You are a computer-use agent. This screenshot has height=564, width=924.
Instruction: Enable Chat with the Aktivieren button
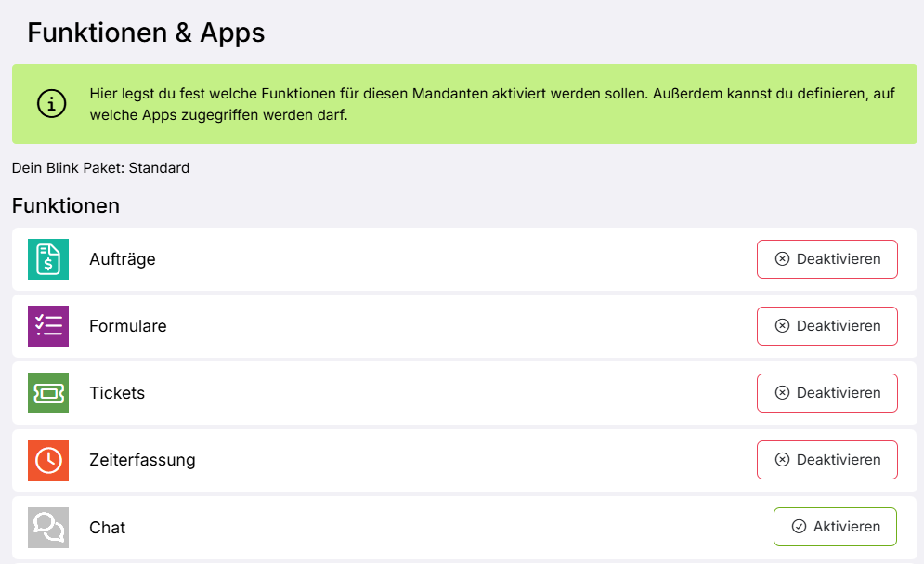coord(834,527)
